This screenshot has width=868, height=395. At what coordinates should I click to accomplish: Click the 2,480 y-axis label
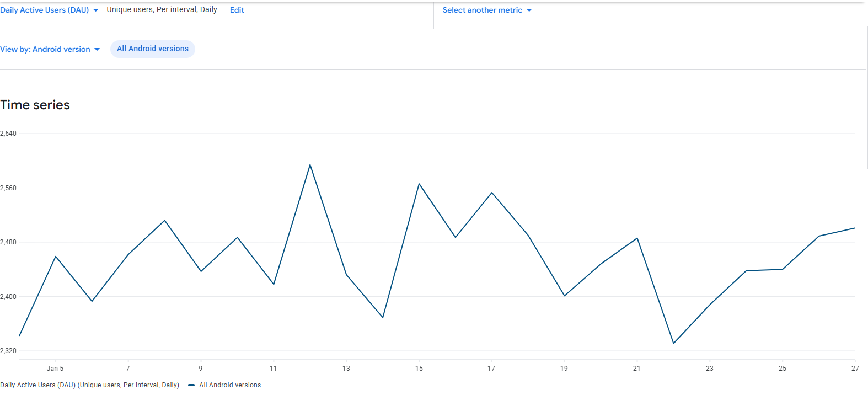[x=8, y=242]
